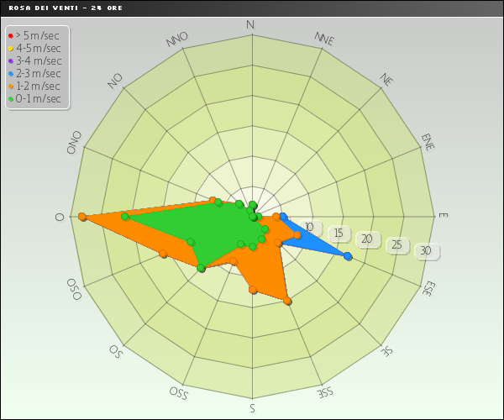Select the O direction label on left
This screenshot has height=420, width=504.
tap(59, 217)
